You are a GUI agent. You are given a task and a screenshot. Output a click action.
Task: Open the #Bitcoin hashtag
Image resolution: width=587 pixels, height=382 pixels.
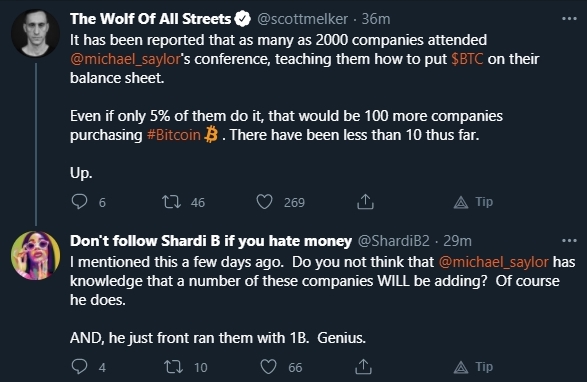coord(174,135)
